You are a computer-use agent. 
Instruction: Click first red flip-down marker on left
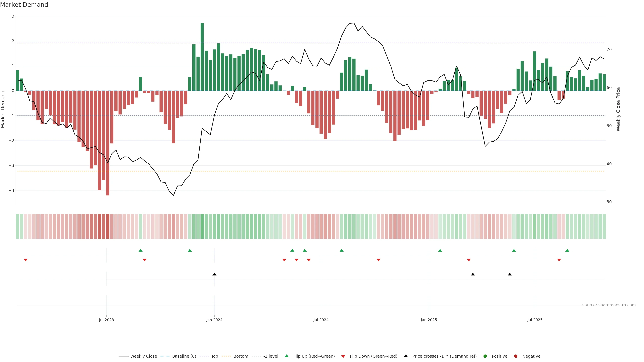(x=25, y=260)
